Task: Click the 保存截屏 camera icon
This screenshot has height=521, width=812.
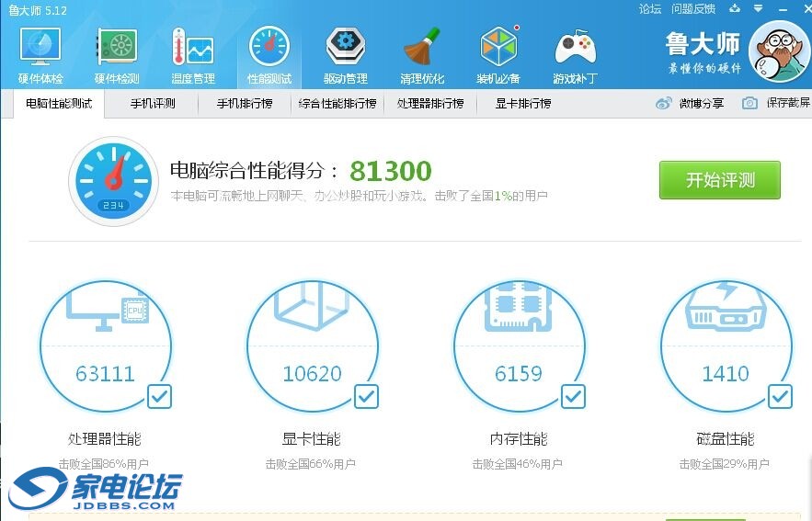Action: (749, 103)
